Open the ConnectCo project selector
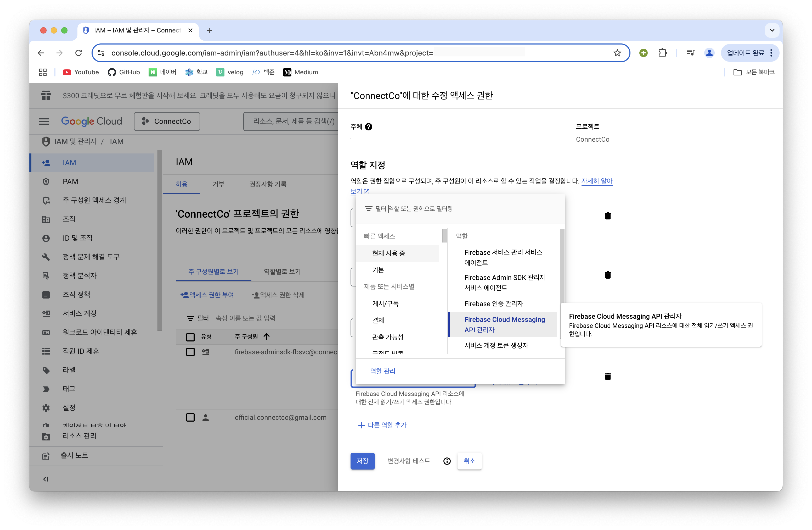812x530 pixels. click(167, 122)
